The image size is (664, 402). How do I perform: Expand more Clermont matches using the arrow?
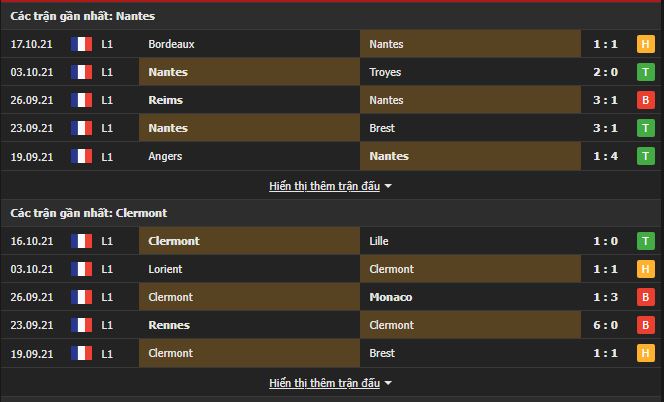(x=388, y=383)
